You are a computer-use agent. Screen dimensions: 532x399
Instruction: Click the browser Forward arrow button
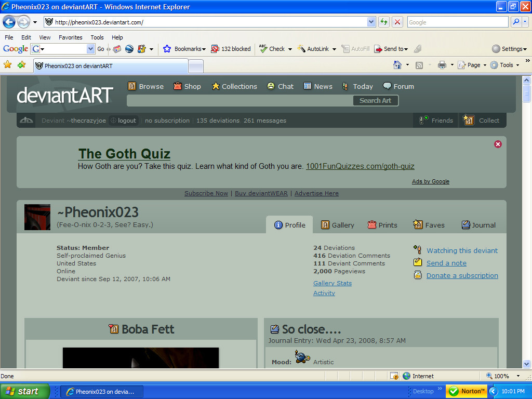point(23,22)
